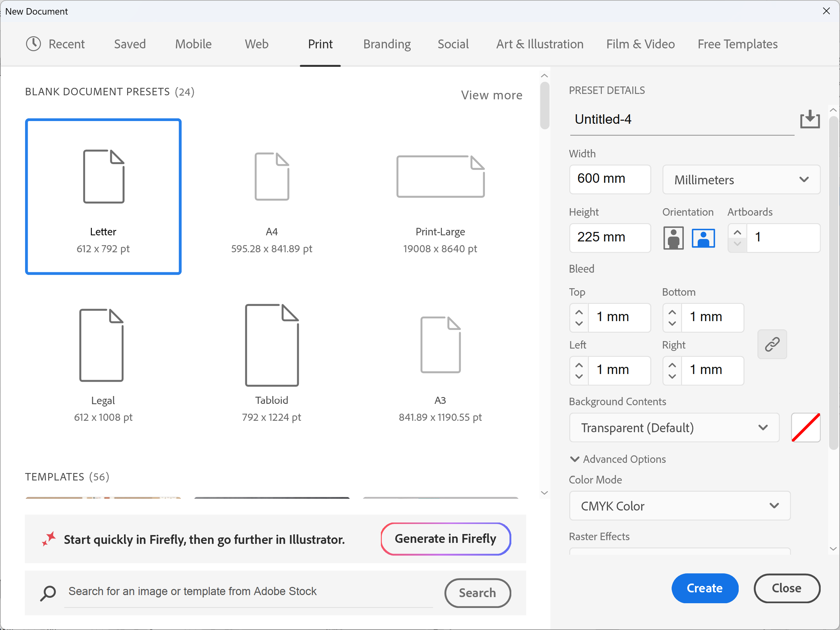Decrease Left bleed with down arrow
The height and width of the screenshot is (630, 840).
(x=579, y=376)
